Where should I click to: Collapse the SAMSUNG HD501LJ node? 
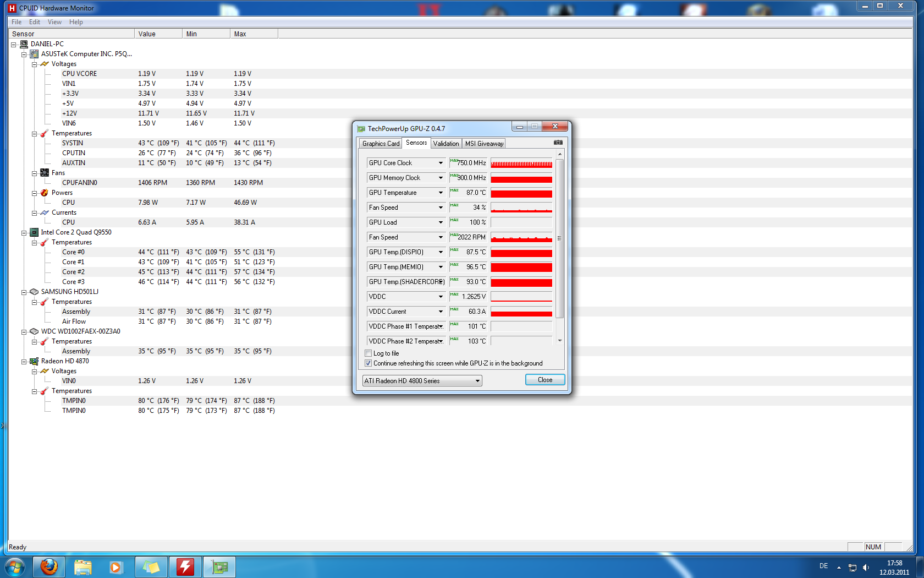tap(24, 292)
